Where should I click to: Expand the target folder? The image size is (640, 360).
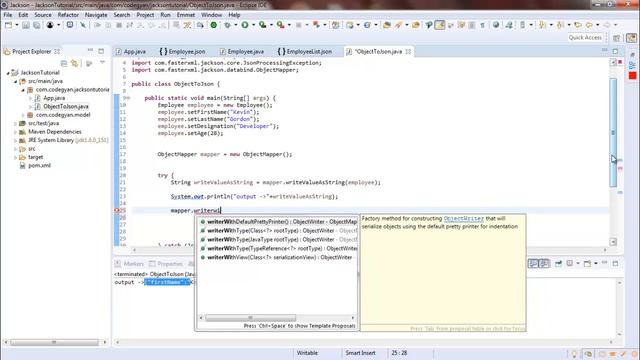pyautogui.click(x=16, y=157)
